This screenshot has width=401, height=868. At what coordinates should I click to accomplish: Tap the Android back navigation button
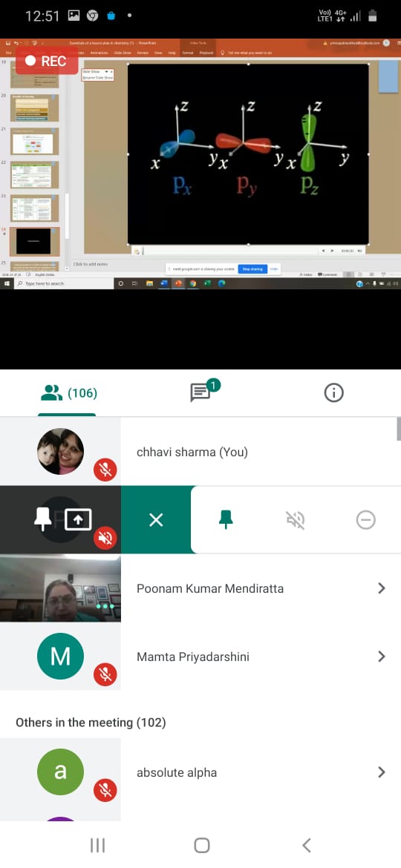[x=306, y=845]
